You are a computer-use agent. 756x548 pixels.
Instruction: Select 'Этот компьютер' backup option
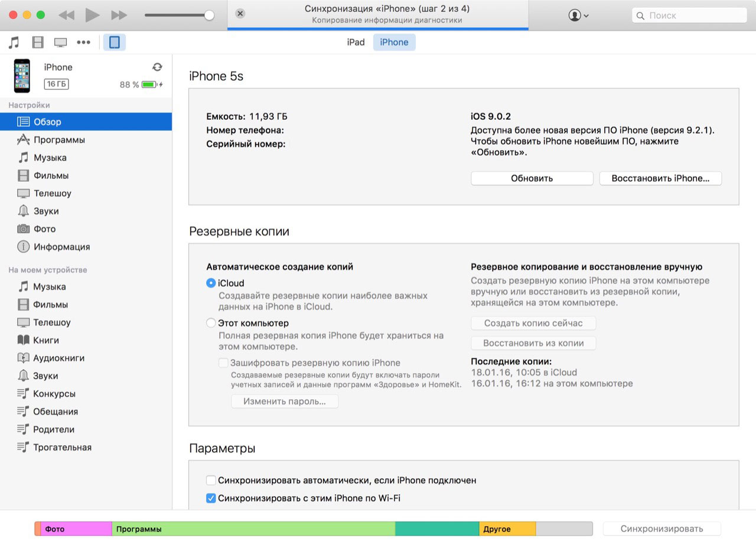[211, 324]
